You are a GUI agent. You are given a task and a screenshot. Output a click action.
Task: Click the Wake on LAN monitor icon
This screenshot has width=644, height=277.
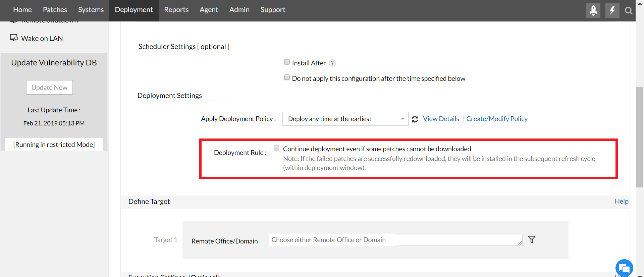[14, 38]
